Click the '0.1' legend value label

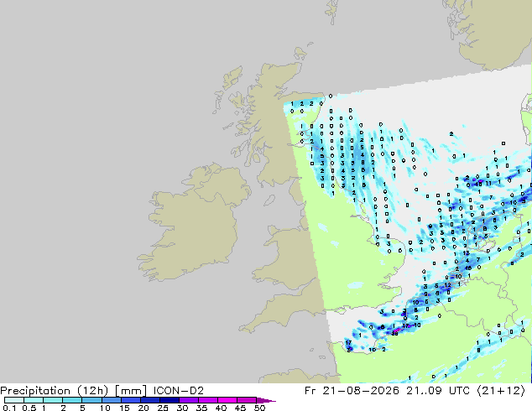(x=9, y=408)
